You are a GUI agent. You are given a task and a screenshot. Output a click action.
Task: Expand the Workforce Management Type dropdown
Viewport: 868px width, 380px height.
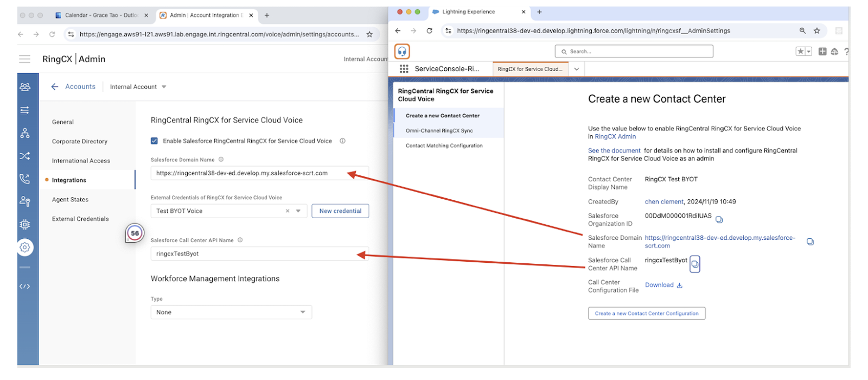(302, 312)
